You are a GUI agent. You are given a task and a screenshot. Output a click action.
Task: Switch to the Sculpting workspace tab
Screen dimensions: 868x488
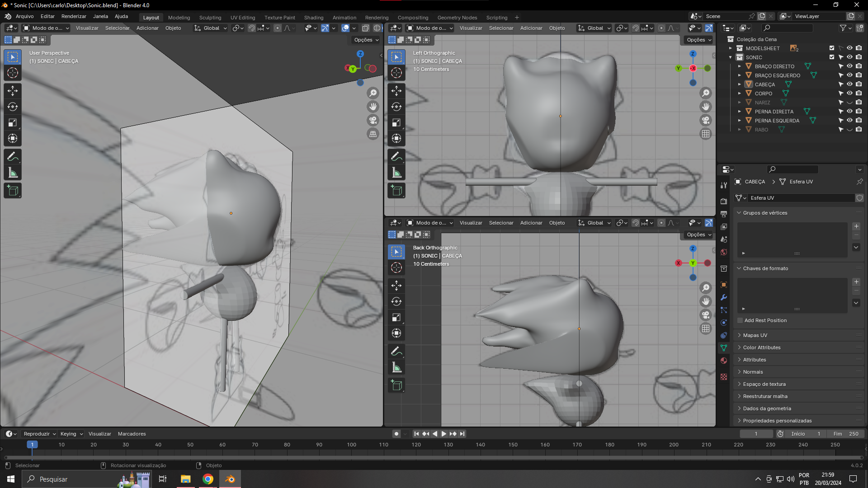pos(210,18)
